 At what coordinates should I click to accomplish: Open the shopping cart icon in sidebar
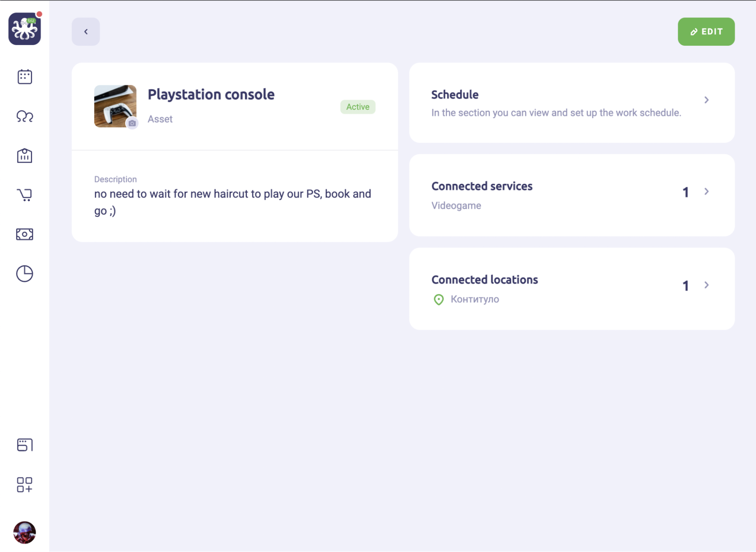[x=25, y=195]
